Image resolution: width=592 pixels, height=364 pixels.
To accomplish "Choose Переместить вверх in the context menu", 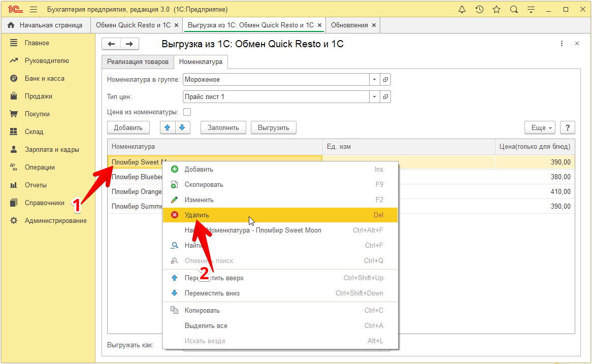I will tap(280, 278).
